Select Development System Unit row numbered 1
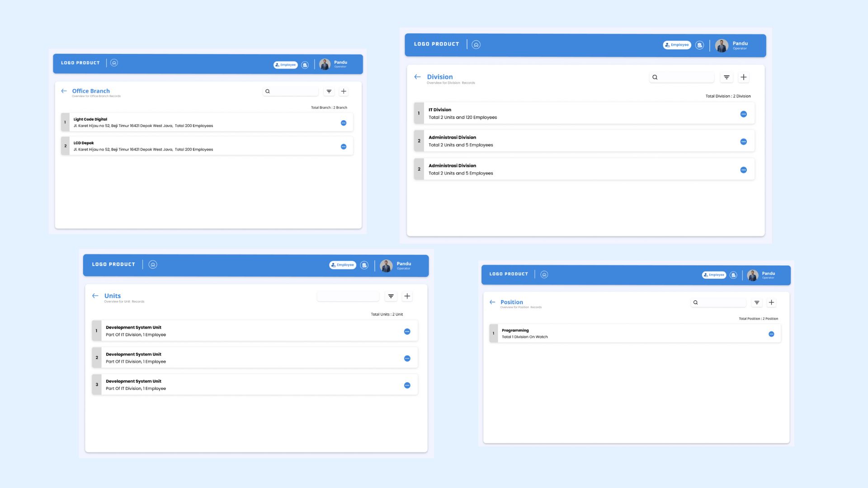This screenshot has height=488, width=868. tap(255, 331)
